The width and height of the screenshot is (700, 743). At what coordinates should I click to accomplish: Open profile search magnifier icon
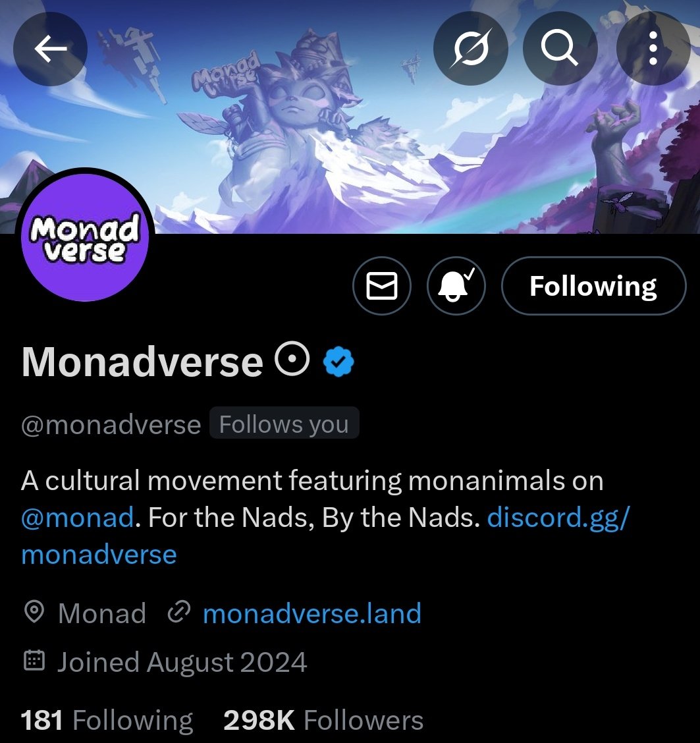(560, 48)
